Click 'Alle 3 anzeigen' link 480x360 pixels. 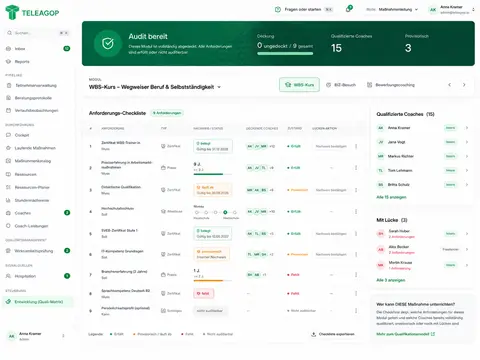coord(391,280)
